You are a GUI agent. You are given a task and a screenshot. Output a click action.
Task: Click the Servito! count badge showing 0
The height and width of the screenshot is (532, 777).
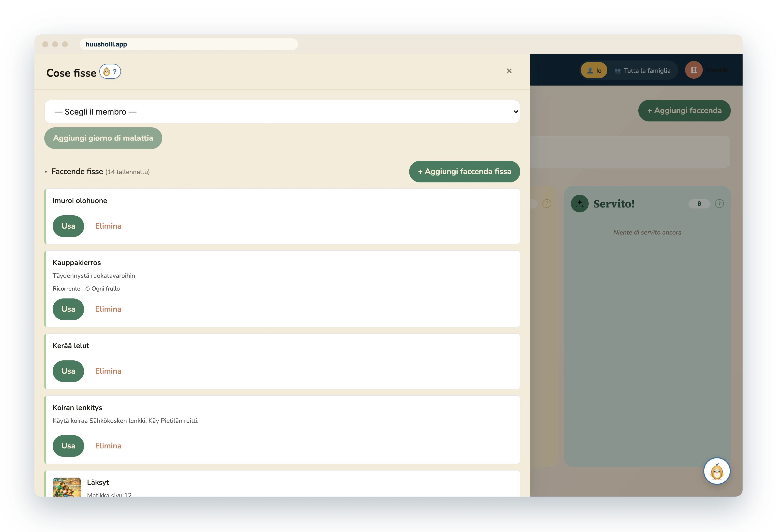click(699, 204)
